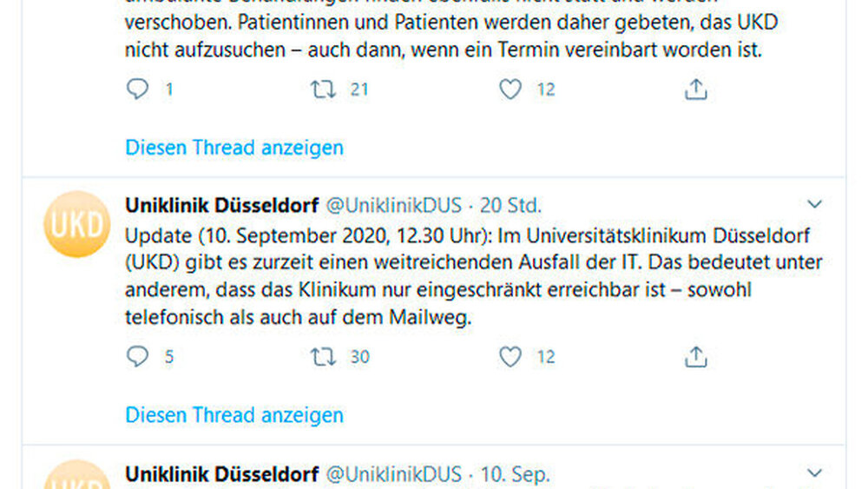The width and height of the screenshot is (868, 489).
Task: Reply to the tweet with 1 comment
Action: click(137, 89)
